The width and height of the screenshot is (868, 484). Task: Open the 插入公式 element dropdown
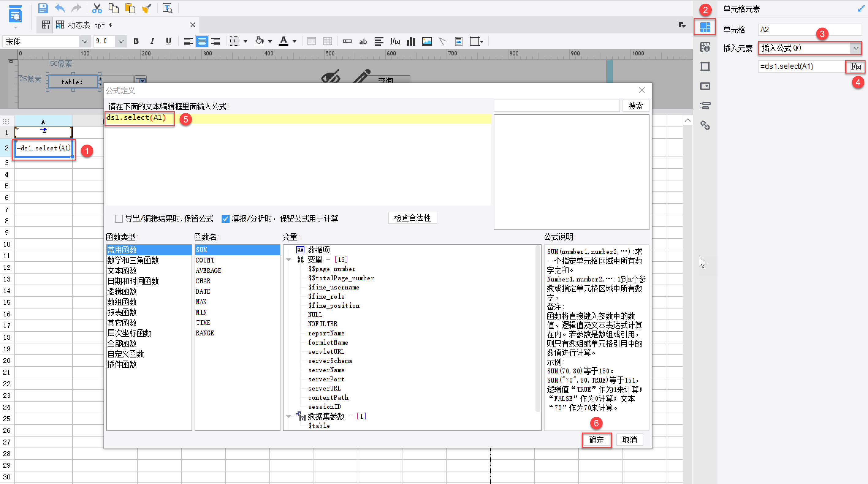855,48
